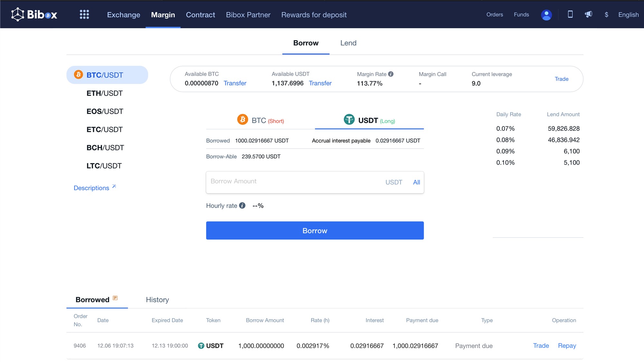Switch to the Lend tab

348,43
